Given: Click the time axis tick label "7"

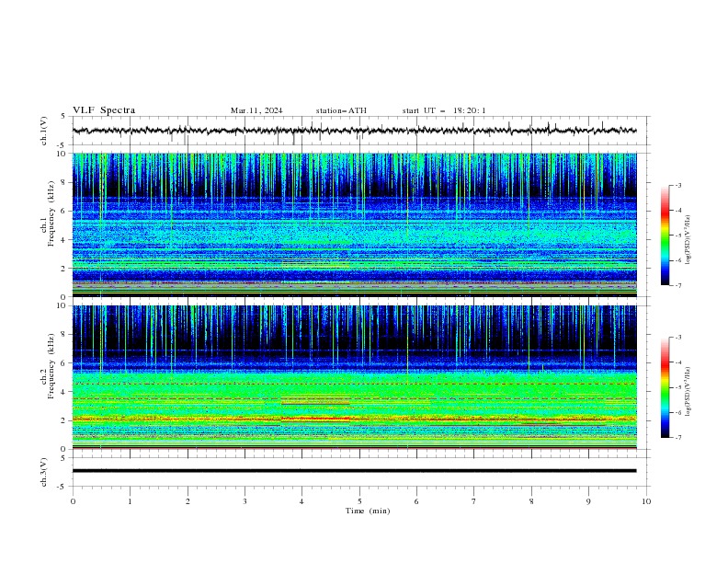Looking at the screenshot, I should (x=474, y=501).
